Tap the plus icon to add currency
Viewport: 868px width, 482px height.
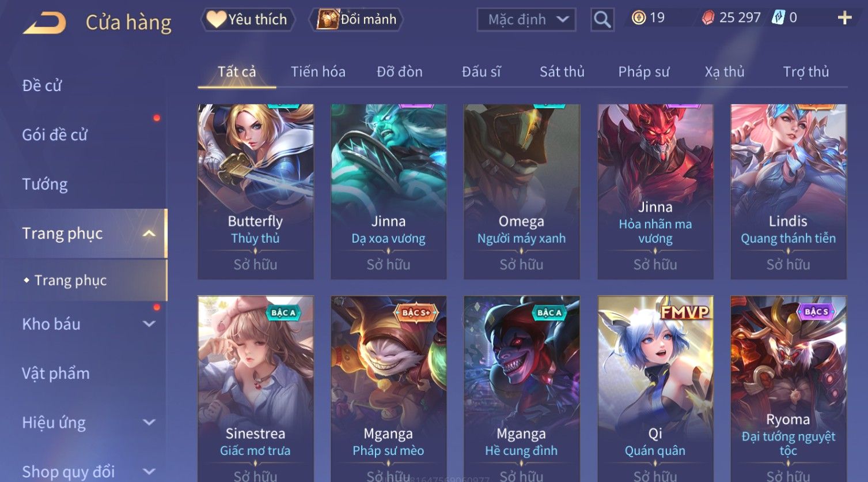point(844,18)
